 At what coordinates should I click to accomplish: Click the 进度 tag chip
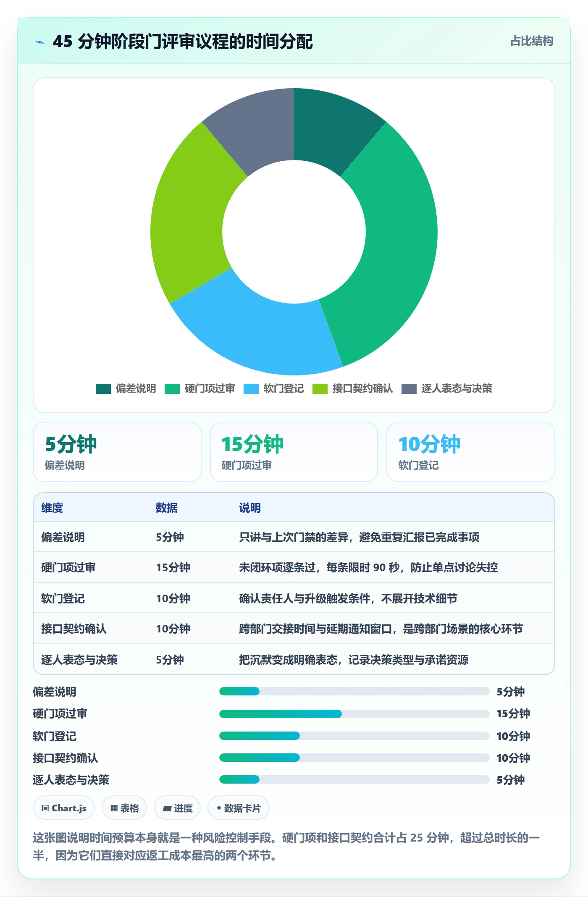point(177,808)
